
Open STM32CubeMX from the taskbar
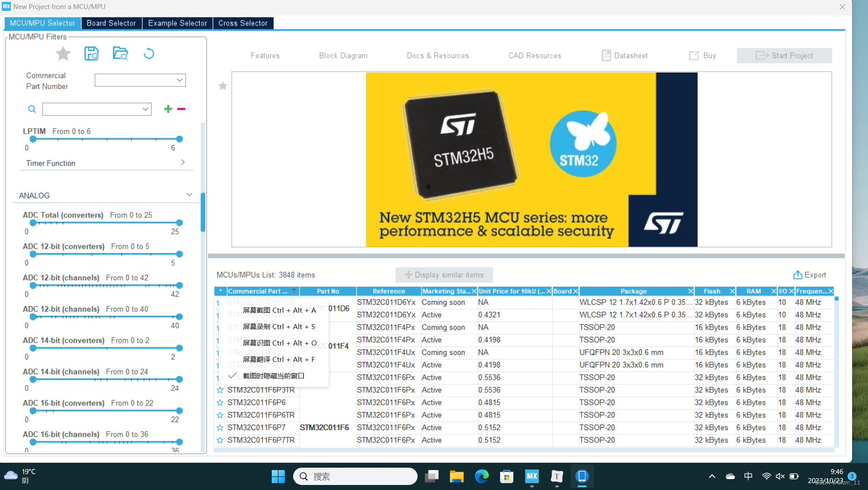(532, 476)
